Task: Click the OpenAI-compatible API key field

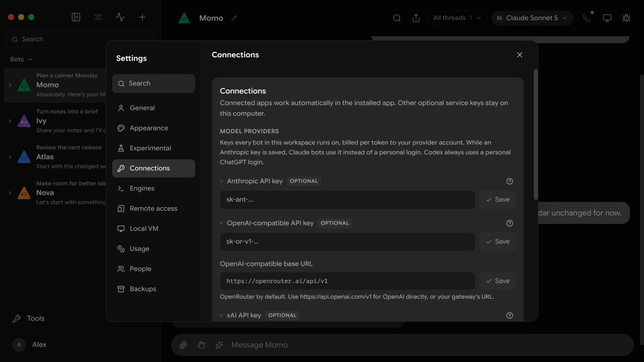Action: coord(347,241)
